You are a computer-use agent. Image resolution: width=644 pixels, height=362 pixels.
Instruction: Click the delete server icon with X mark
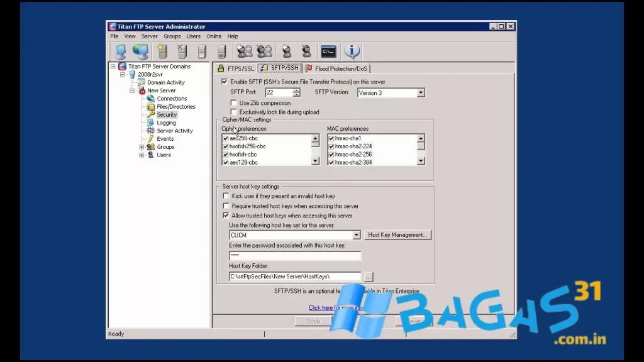(x=182, y=52)
